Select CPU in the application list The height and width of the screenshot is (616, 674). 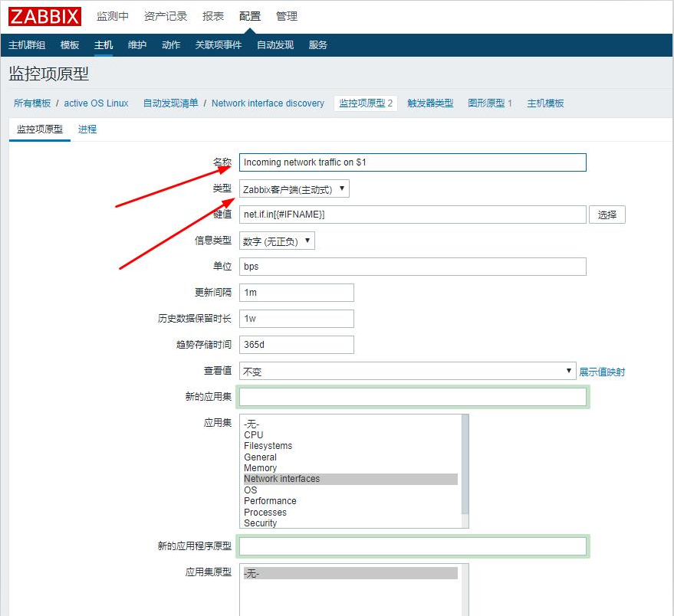click(x=350, y=434)
